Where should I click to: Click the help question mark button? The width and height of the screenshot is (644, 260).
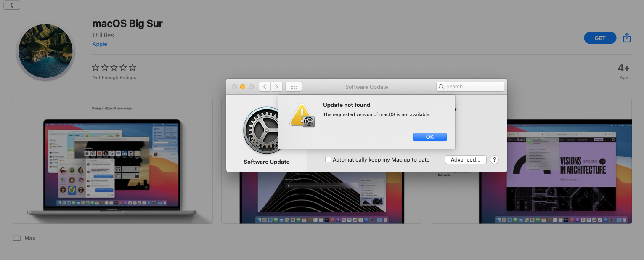(x=495, y=159)
